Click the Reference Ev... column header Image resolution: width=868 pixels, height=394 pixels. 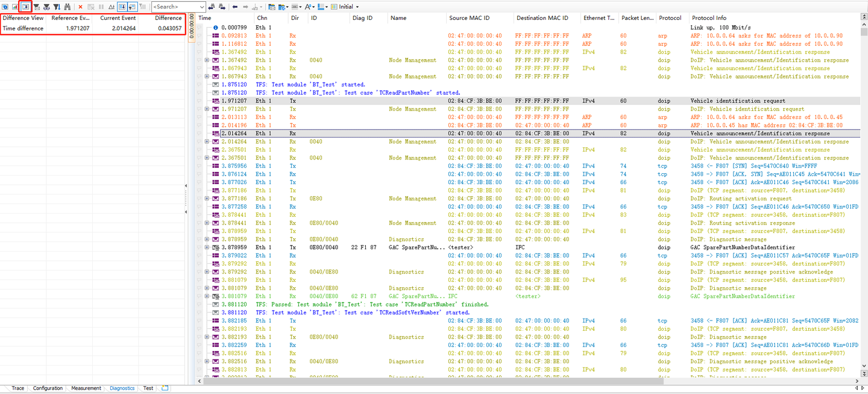[70, 18]
